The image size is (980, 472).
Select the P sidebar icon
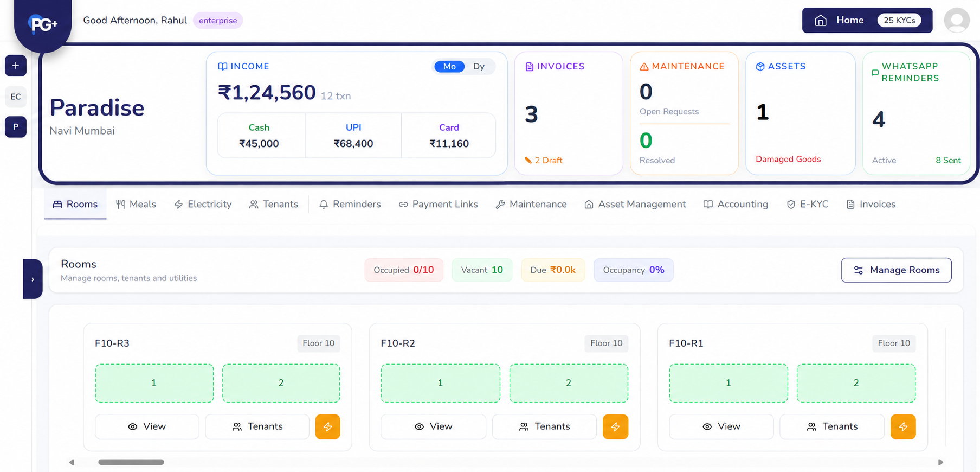[16, 127]
